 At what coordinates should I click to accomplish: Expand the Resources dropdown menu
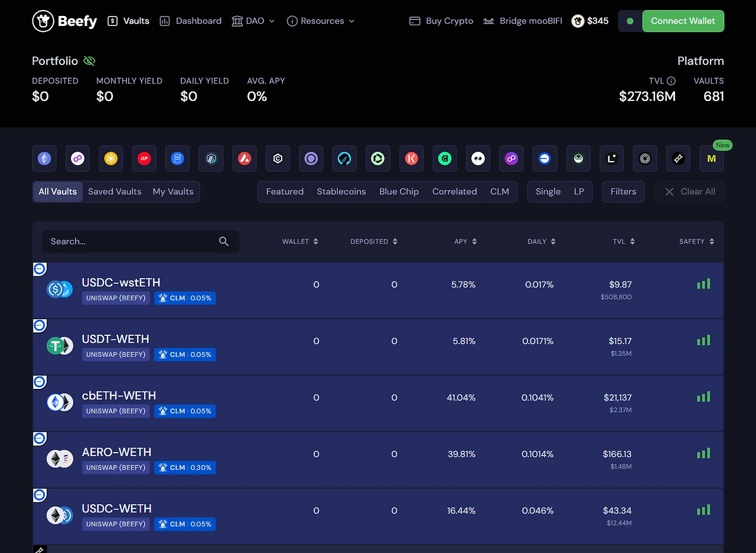coord(321,21)
